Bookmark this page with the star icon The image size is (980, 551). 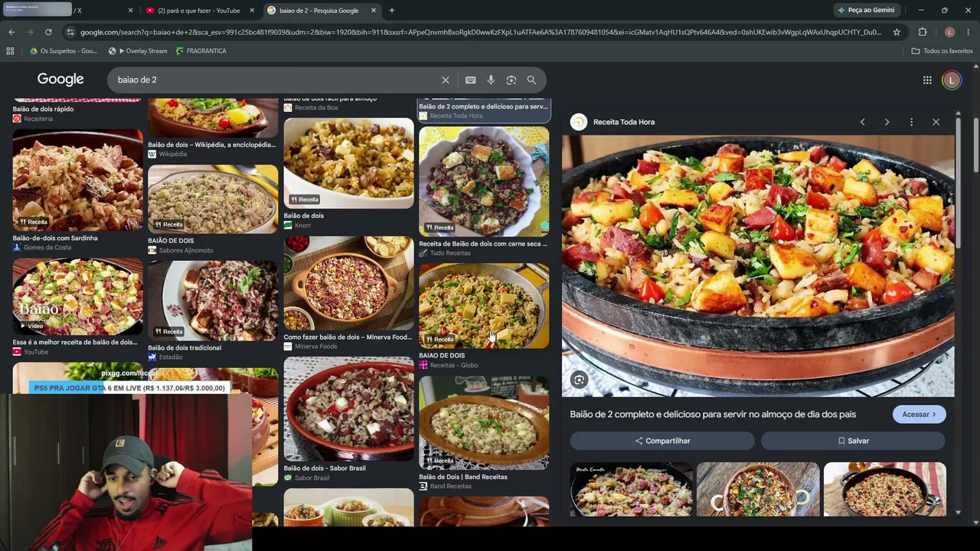897,32
